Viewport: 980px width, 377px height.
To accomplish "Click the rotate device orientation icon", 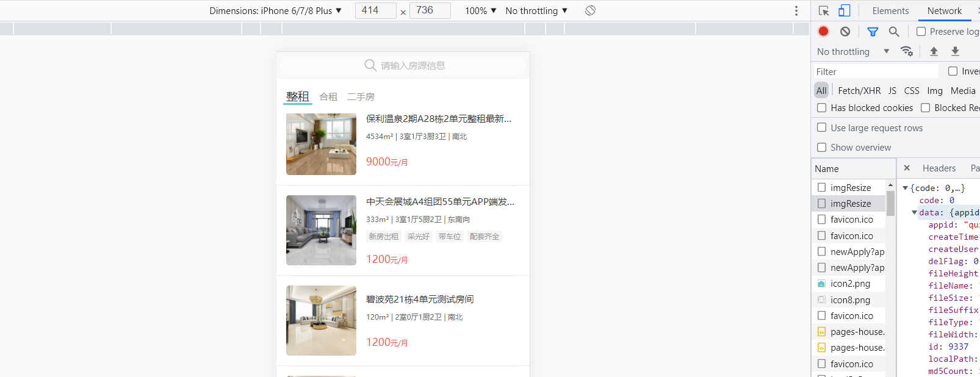I will click(590, 10).
